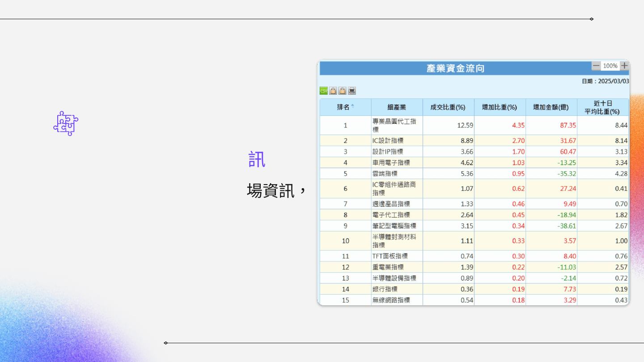Image resolution: width=644 pixels, height=362 pixels.
Task: Click the 近十日平均比重(%) column header
Action: [603, 107]
